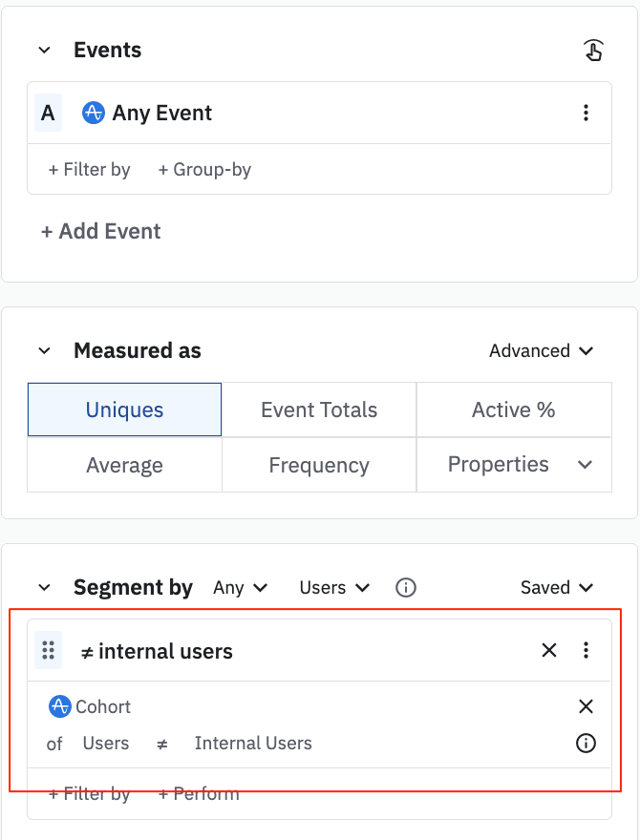This screenshot has height=840, width=640.
Task: Switch to Event Totals measurement
Action: click(319, 409)
